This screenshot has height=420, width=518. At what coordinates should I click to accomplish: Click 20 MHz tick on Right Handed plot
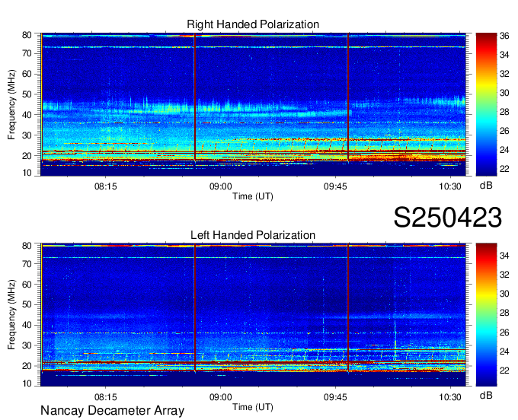tap(27, 155)
